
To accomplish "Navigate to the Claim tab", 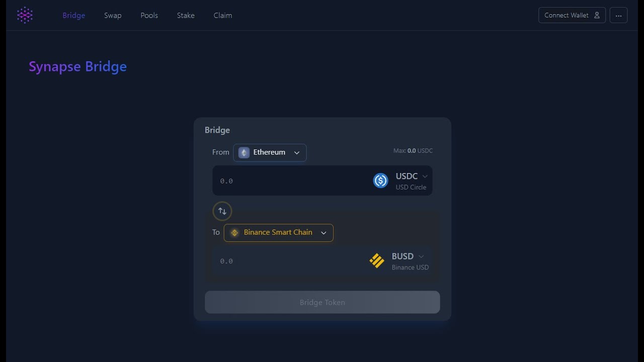I will tap(222, 16).
